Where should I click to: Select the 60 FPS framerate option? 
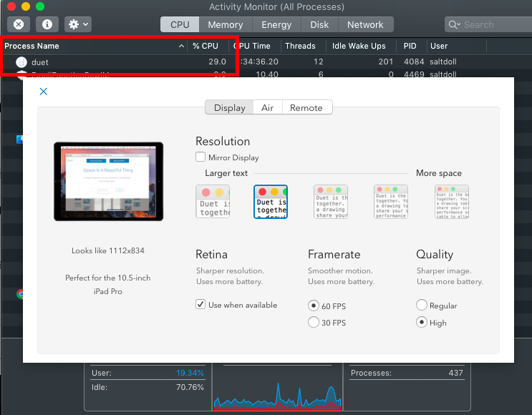tap(314, 306)
